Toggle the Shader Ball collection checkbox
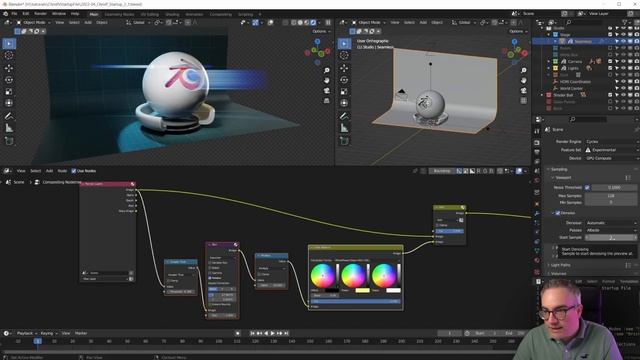The image size is (640, 360). point(610,95)
